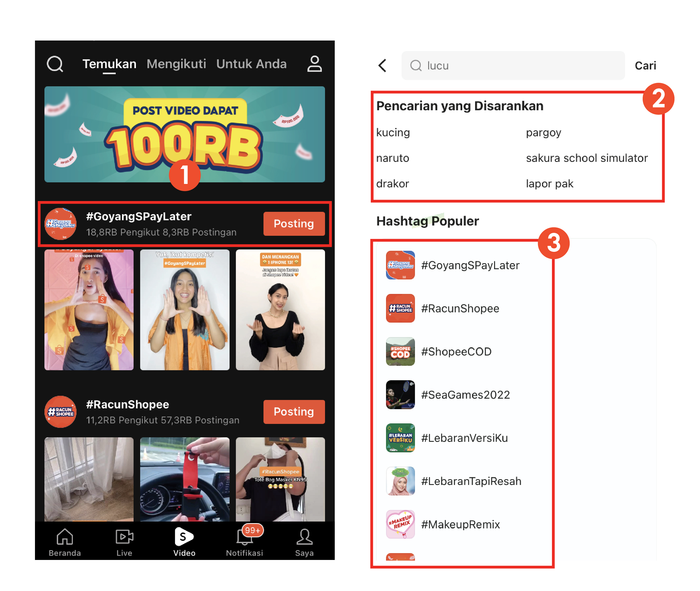The image size is (700, 591).
Task: Tap the Cari search button
Action: pyautogui.click(x=645, y=66)
